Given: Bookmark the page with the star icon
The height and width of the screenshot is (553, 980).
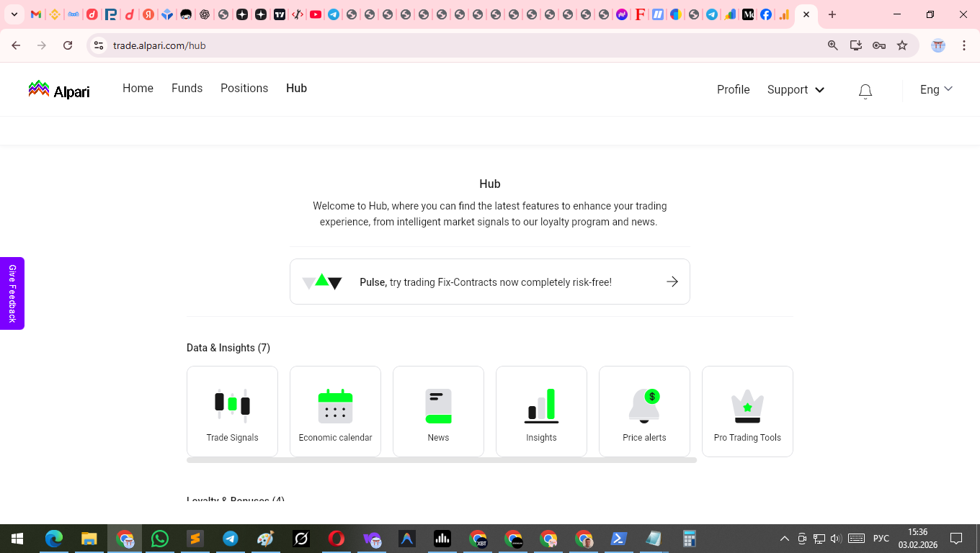Looking at the screenshot, I should click(902, 45).
